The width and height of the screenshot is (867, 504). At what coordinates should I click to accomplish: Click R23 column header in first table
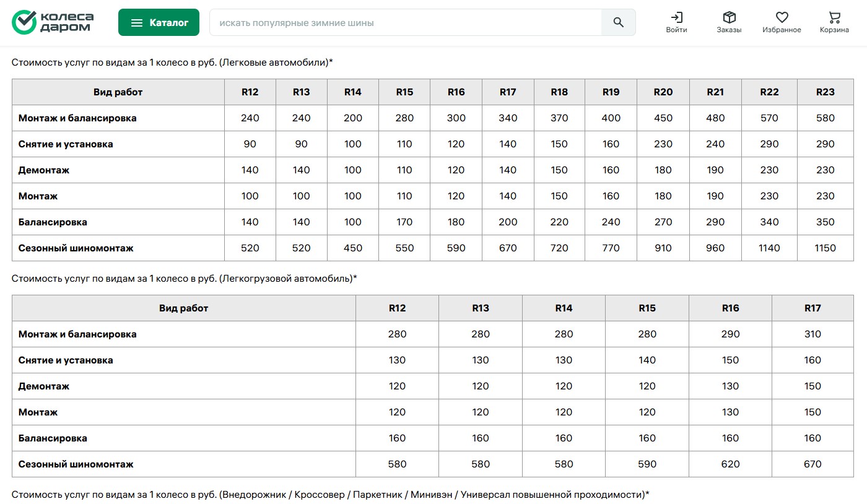[825, 92]
